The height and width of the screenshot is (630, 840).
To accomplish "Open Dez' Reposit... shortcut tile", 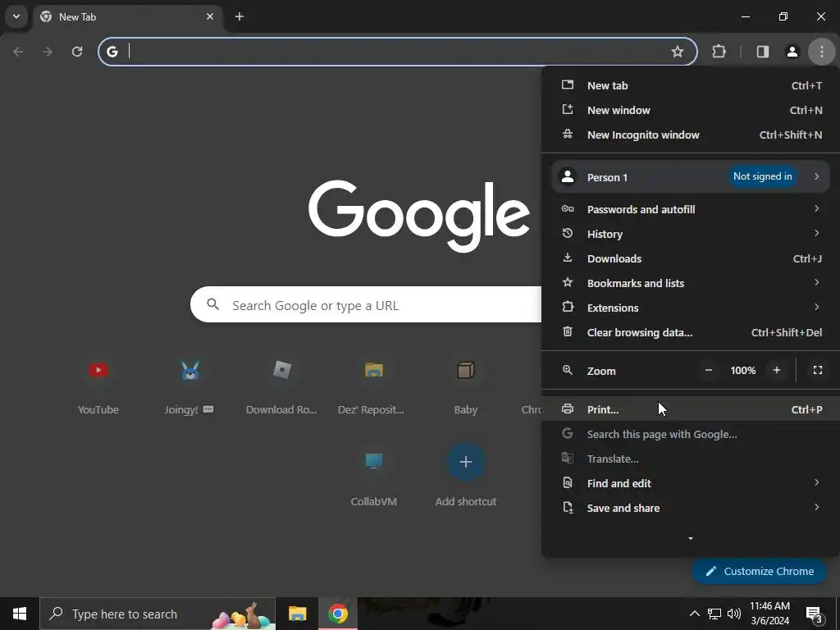I will (x=373, y=386).
